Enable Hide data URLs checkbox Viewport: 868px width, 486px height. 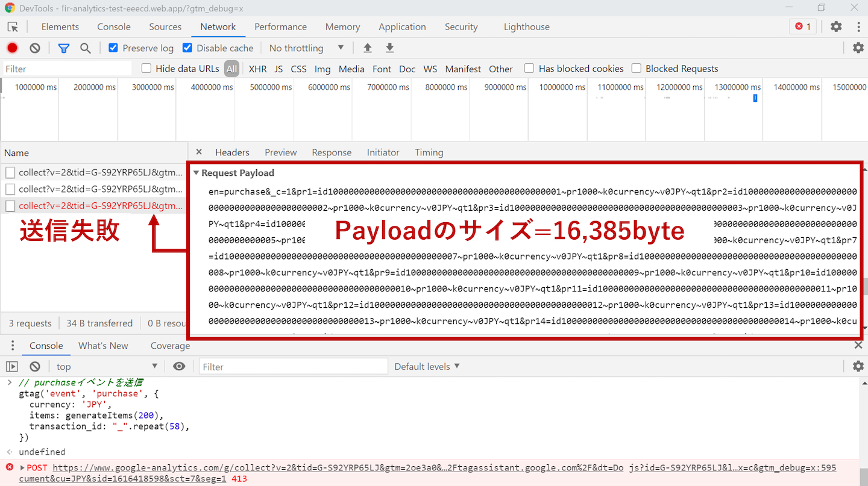[146, 69]
